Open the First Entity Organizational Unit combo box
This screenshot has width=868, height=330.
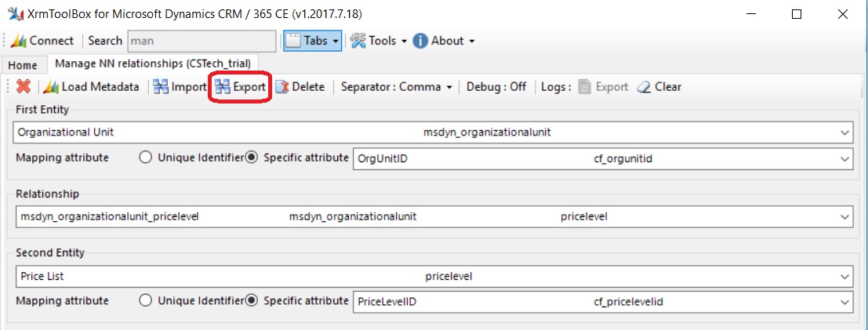(x=432, y=133)
